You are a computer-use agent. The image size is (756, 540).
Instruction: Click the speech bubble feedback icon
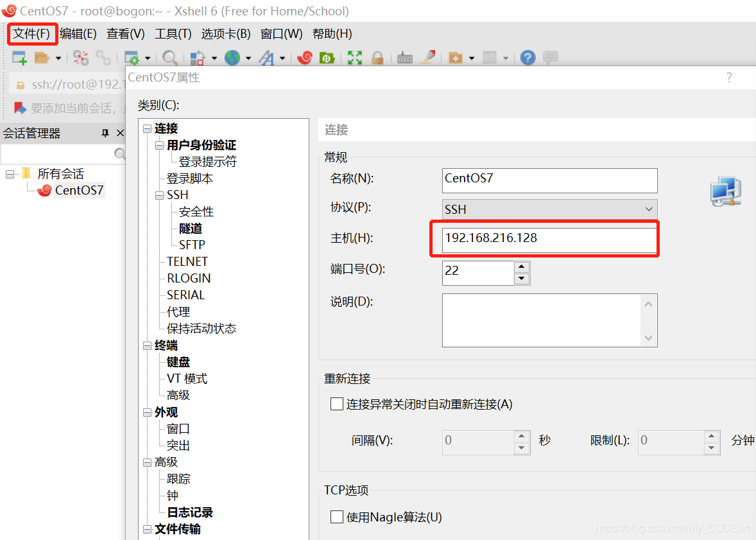point(550,57)
